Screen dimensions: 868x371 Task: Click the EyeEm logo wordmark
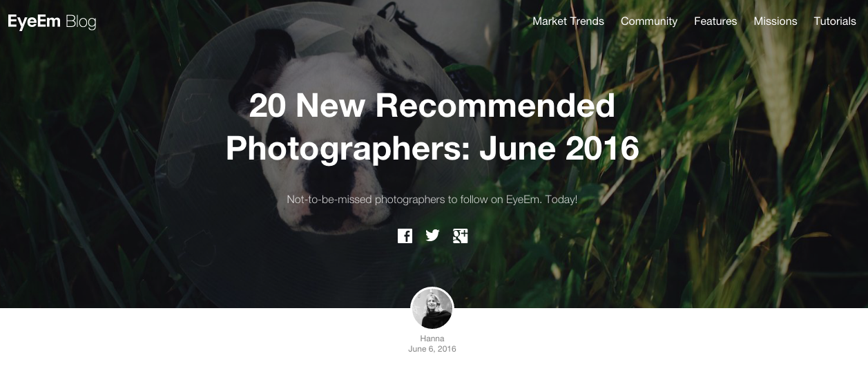(34, 22)
